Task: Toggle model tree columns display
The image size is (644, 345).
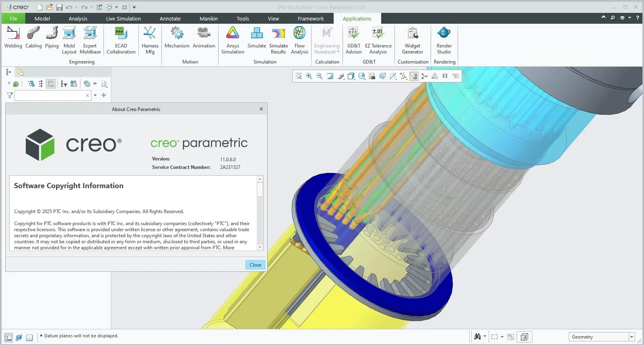Action: 51,84
